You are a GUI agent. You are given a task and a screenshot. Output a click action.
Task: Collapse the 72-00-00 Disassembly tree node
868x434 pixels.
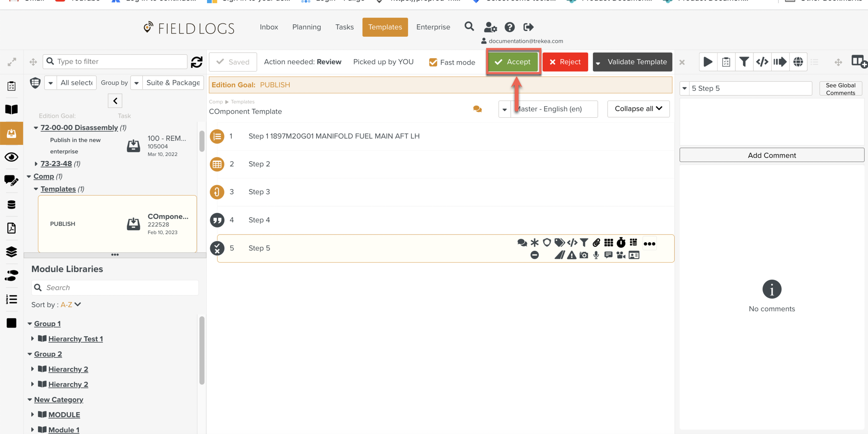click(36, 128)
